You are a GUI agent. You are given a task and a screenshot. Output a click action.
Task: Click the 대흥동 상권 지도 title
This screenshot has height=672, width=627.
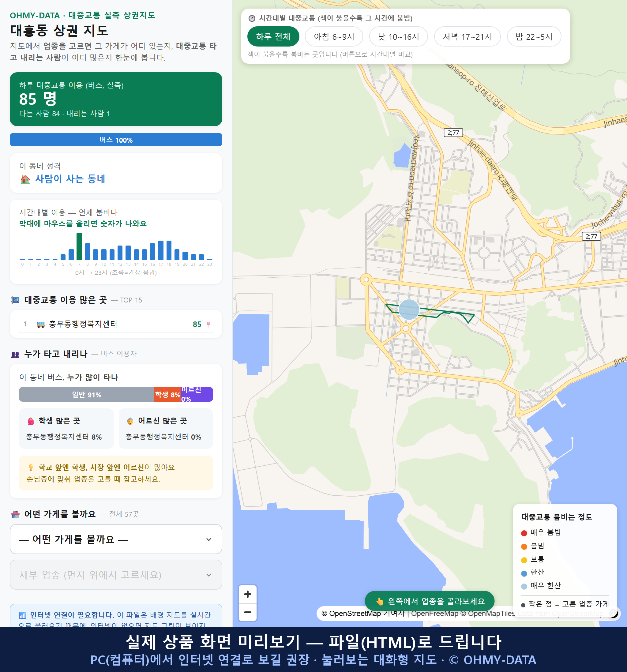click(x=59, y=30)
